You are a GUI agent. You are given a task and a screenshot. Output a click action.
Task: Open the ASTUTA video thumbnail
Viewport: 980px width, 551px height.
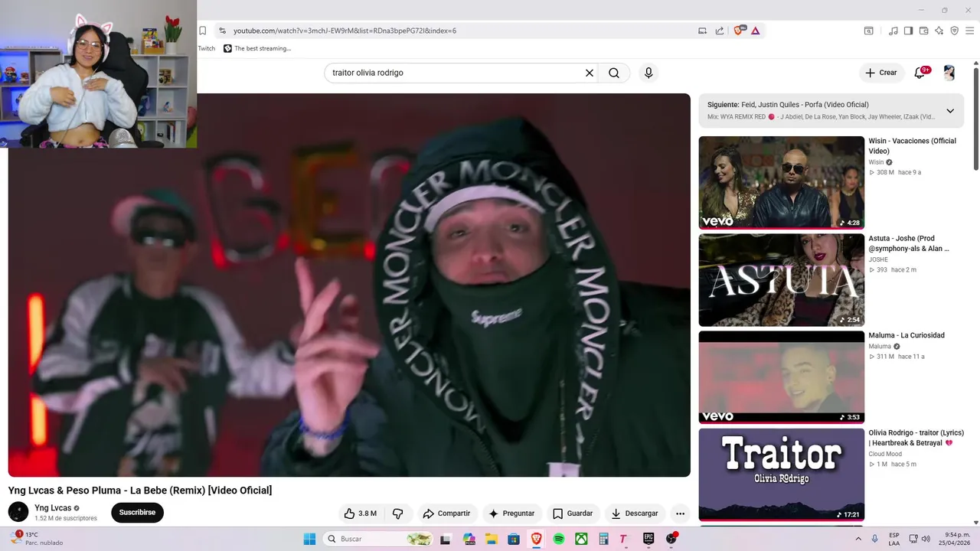(x=782, y=280)
